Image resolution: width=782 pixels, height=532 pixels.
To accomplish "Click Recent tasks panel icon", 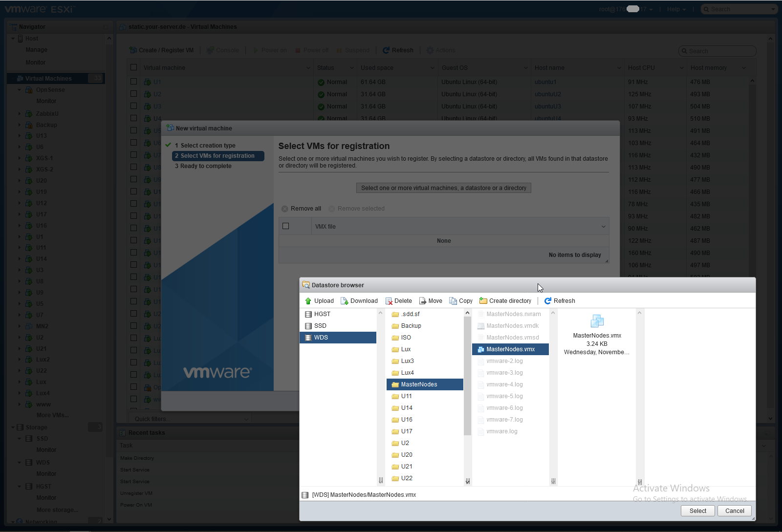I will point(123,433).
